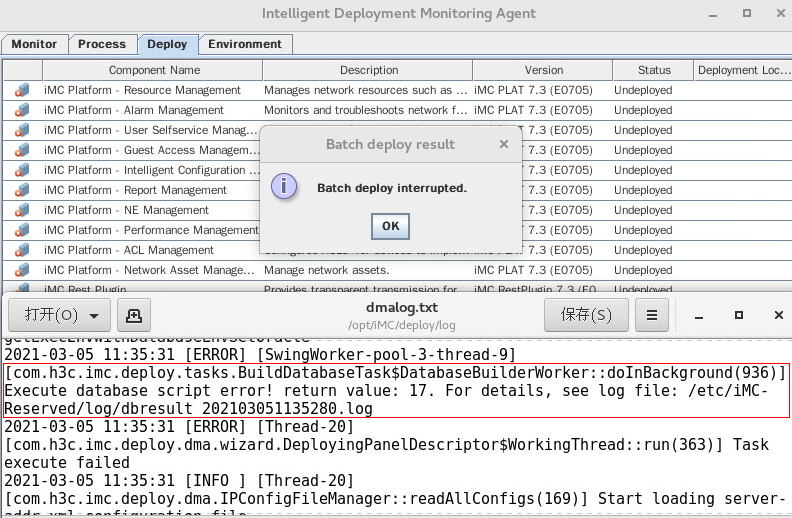
Task: Click component icon for Network Asset row
Action: (x=22, y=270)
